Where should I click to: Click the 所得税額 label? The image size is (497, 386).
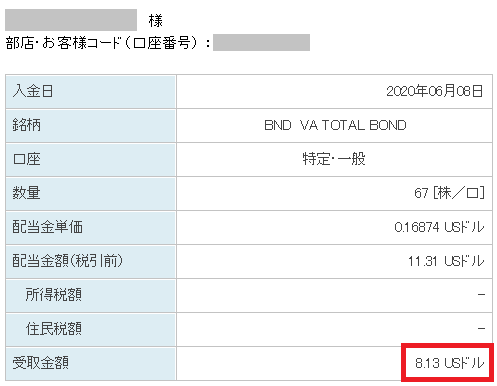54,295
